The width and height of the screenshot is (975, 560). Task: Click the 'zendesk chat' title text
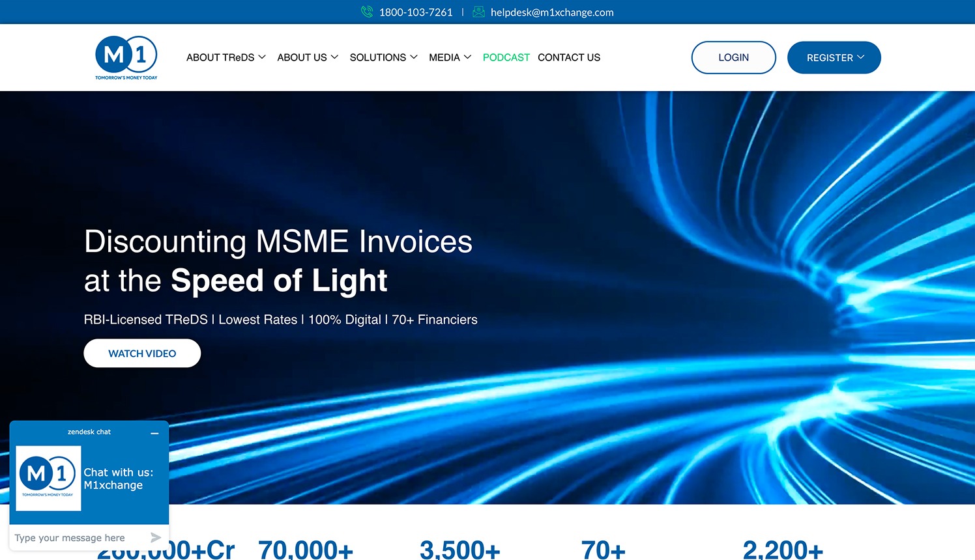(89, 432)
